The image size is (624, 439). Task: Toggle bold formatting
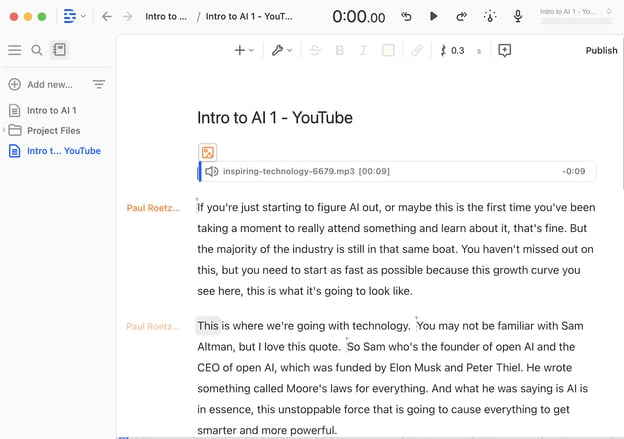point(339,50)
